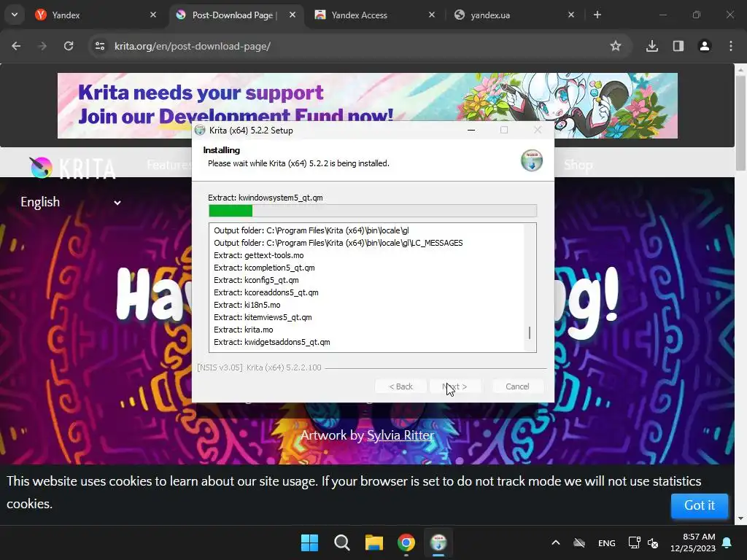Click the cloud sync tray icon
The height and width of the screenshot is (560, 747).
tap(578, 542)
